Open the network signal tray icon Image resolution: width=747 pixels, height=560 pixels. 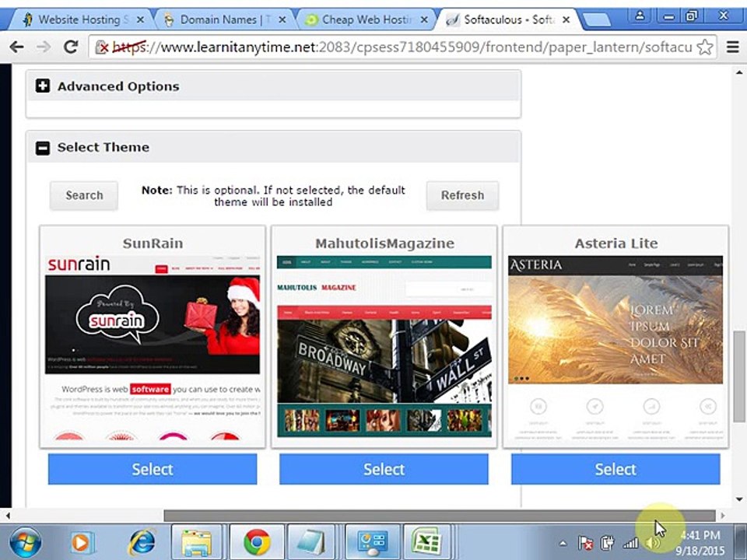(x=631, y=543)
